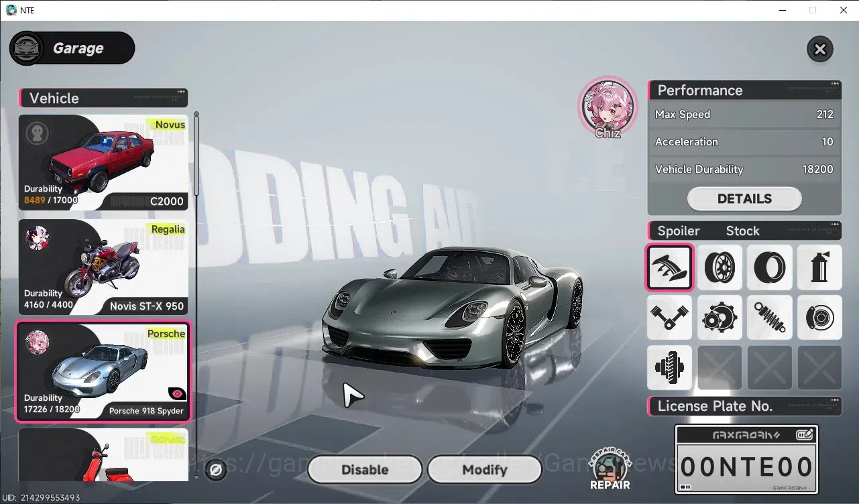Select the spray paint can slot
The height and width of the screenshot is (504, 859).
click(x=819, y=267)
